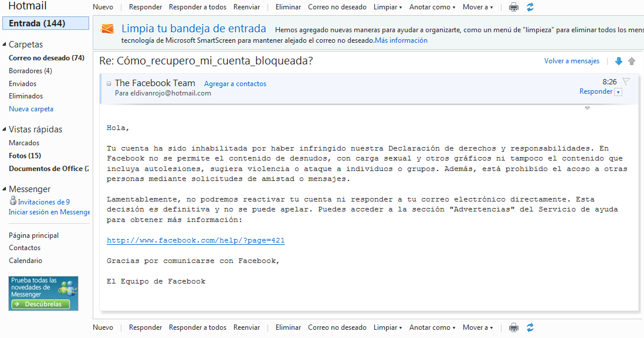The image size is (644, 338).
Task: Go to previous message with gray up arrow
Action: click(632, 61)
